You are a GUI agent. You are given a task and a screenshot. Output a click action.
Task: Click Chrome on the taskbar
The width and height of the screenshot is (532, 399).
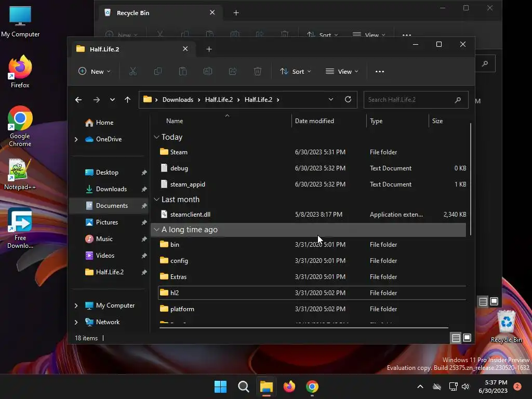tap(312, 387)
